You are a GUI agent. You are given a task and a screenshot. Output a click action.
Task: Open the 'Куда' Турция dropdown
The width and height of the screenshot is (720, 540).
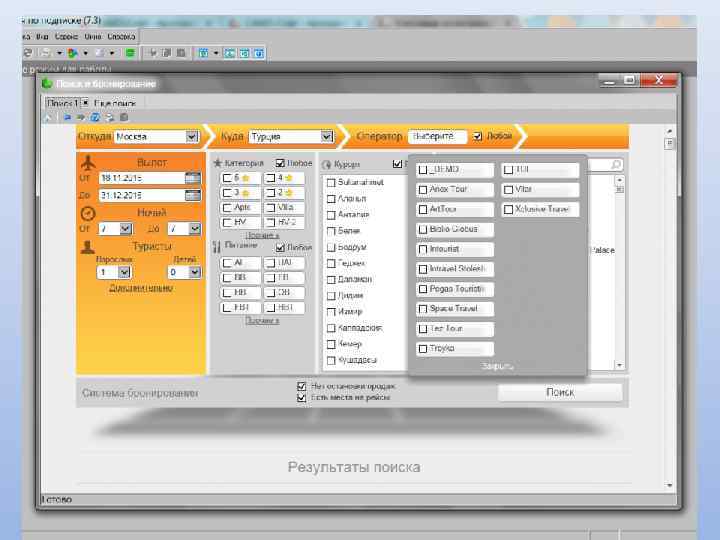(x=326, y=136)
